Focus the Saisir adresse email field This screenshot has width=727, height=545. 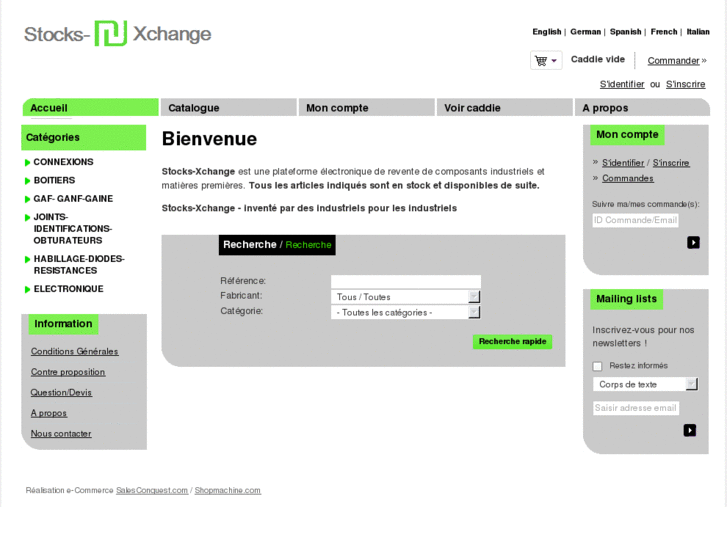click(636, 408)
